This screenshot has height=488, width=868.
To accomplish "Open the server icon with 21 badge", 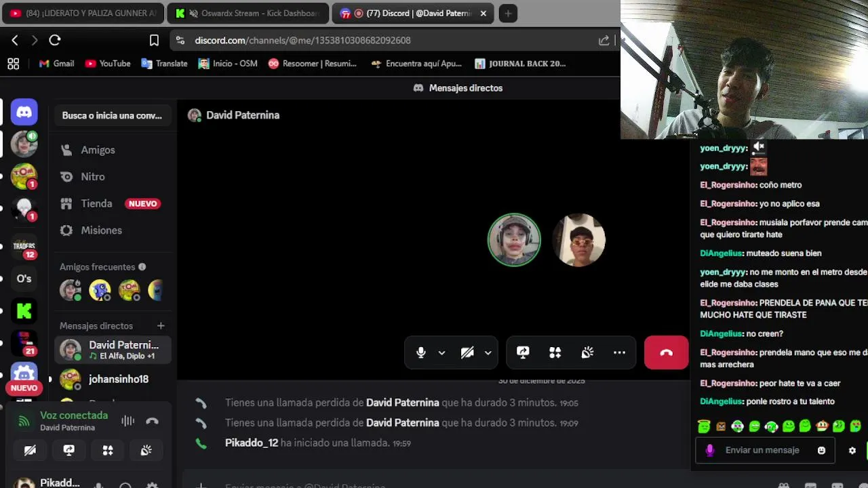I will click(x=24, y=343).
